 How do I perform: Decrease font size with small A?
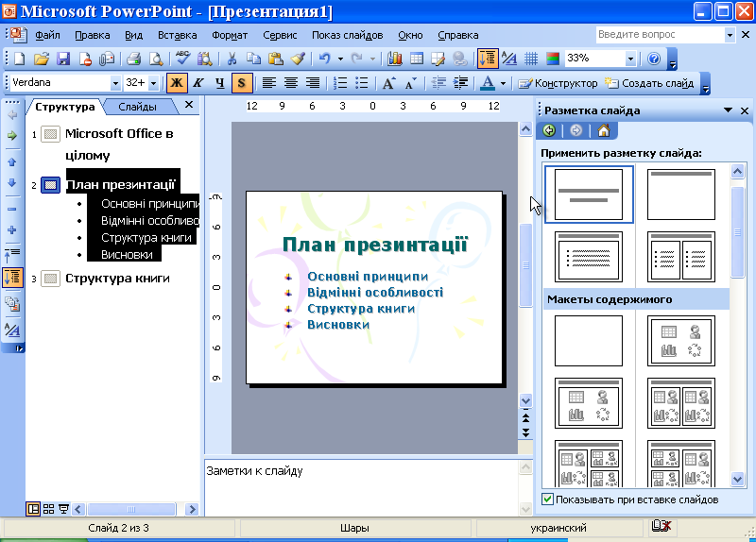[411, 83]
